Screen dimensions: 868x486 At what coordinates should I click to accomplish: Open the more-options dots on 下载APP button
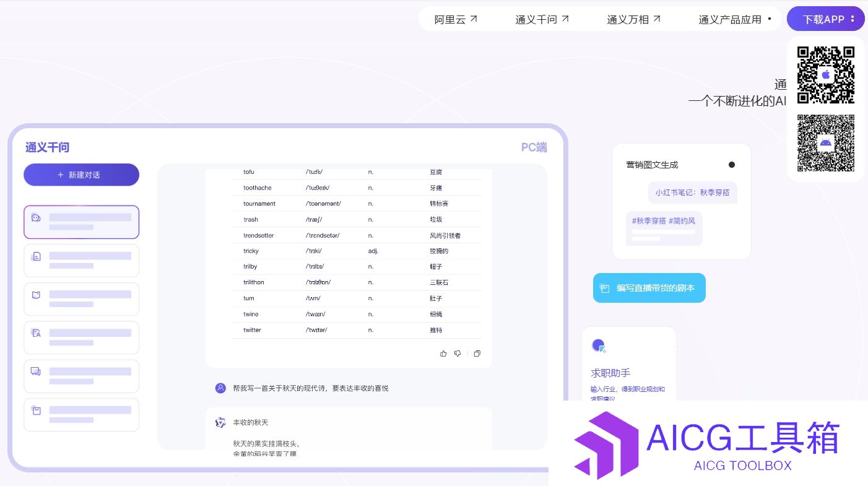853,19
